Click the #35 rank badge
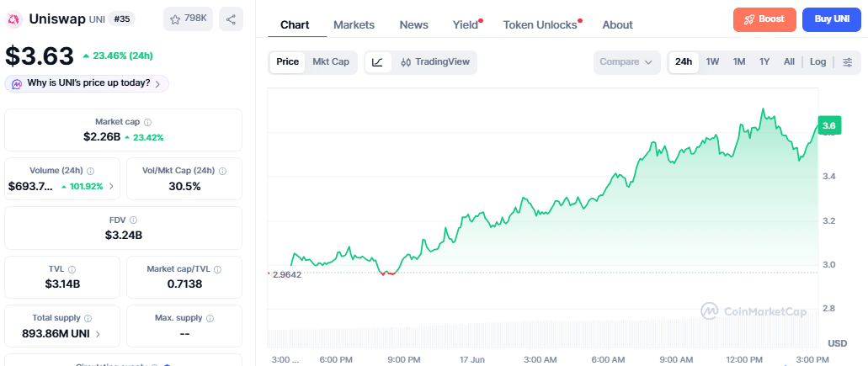Image resolution: width=868 pixels, height=366 pixels. pyautogui.click(x=121, y=19)
